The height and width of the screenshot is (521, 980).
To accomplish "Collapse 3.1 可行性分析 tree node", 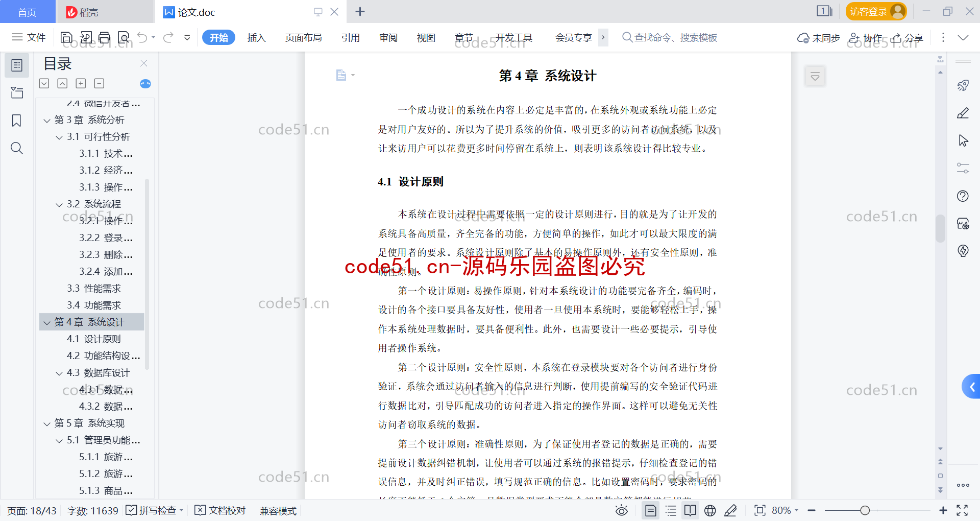I will 59,137.
